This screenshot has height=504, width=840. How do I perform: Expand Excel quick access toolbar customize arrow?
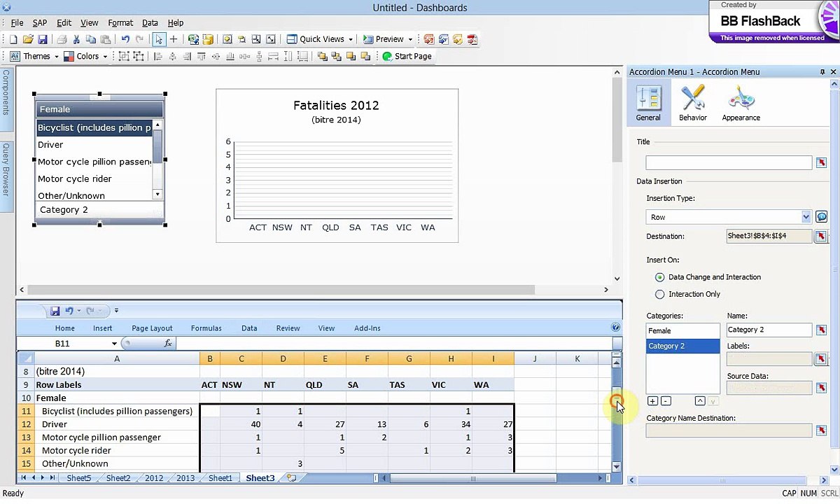pyautogui.click(x=116, y=311)
